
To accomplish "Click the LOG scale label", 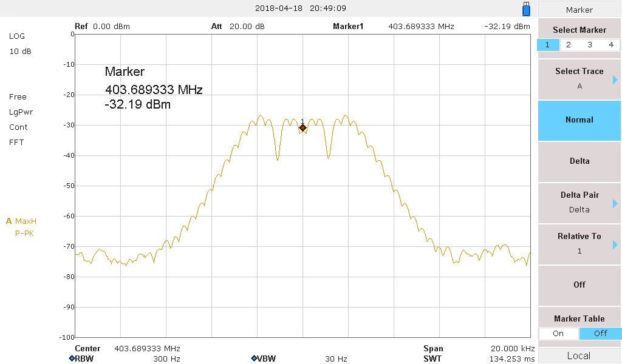I will [x=16, y=36].
